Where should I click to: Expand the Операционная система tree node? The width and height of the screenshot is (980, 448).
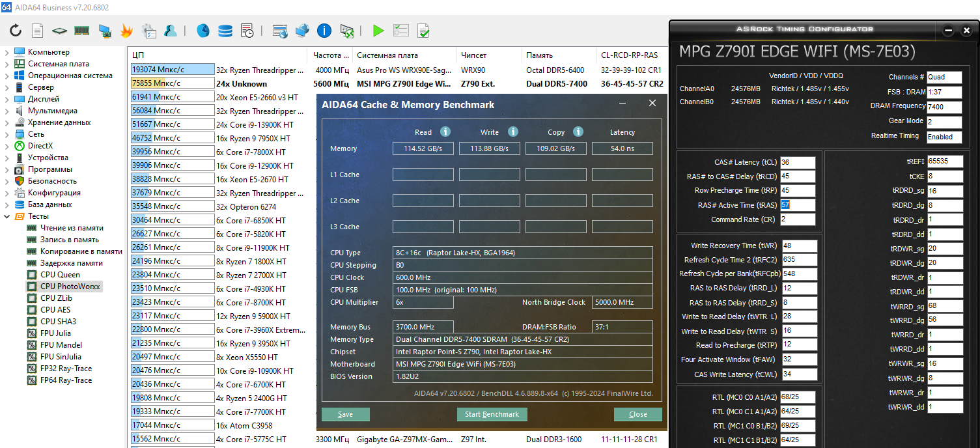(x=7, y=76)
